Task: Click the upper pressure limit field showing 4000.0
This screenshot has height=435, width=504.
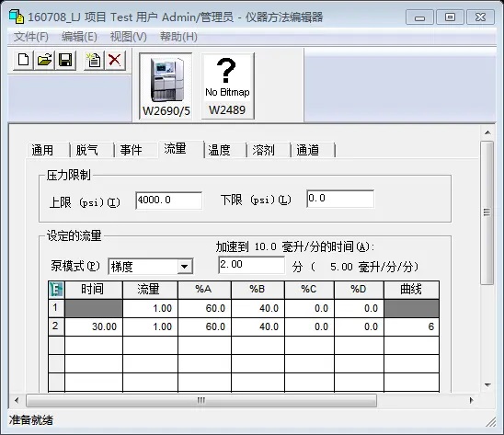Action: click(169, 200)
